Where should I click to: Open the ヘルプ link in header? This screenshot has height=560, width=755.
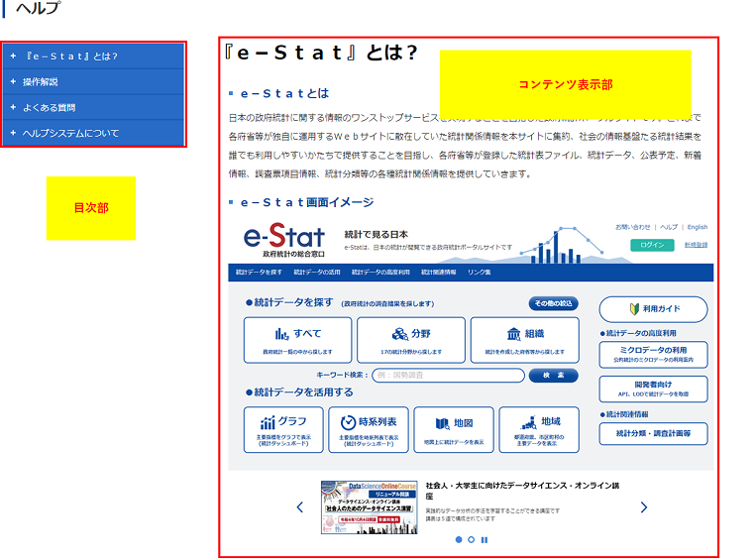[669, 227]
